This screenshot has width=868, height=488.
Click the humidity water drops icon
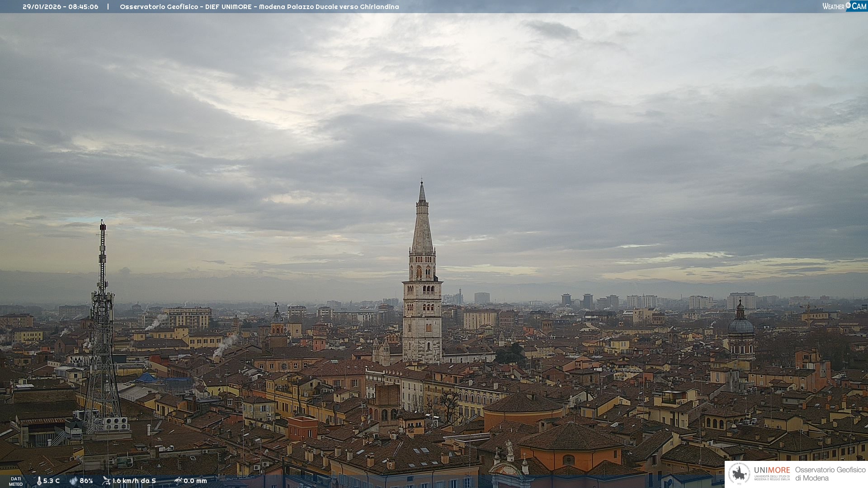73,481
